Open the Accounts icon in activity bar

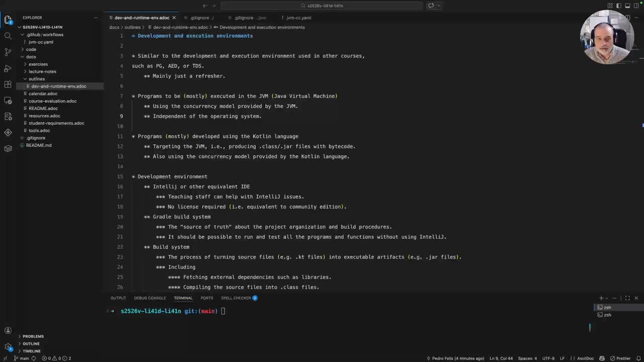[x=8, y=330]
